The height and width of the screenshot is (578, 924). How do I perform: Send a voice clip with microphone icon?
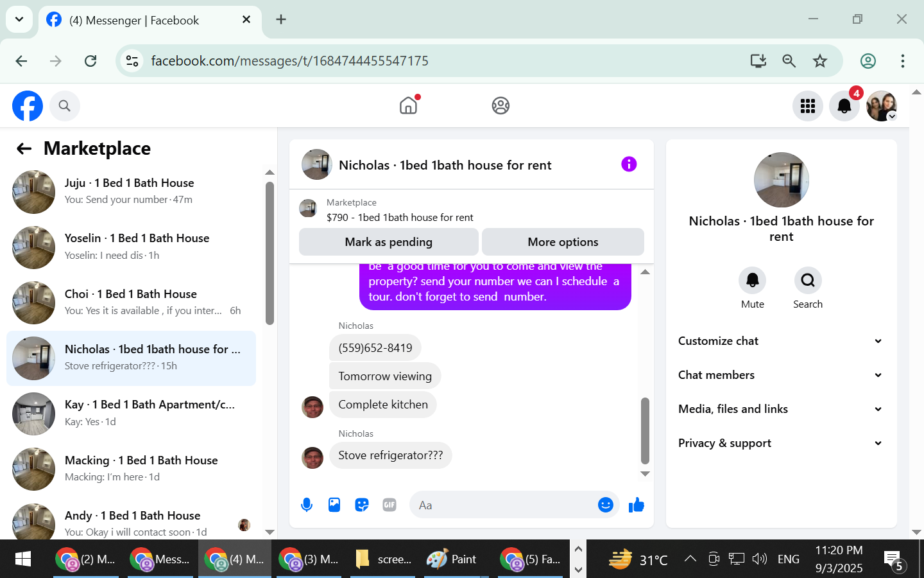[307, 505]
